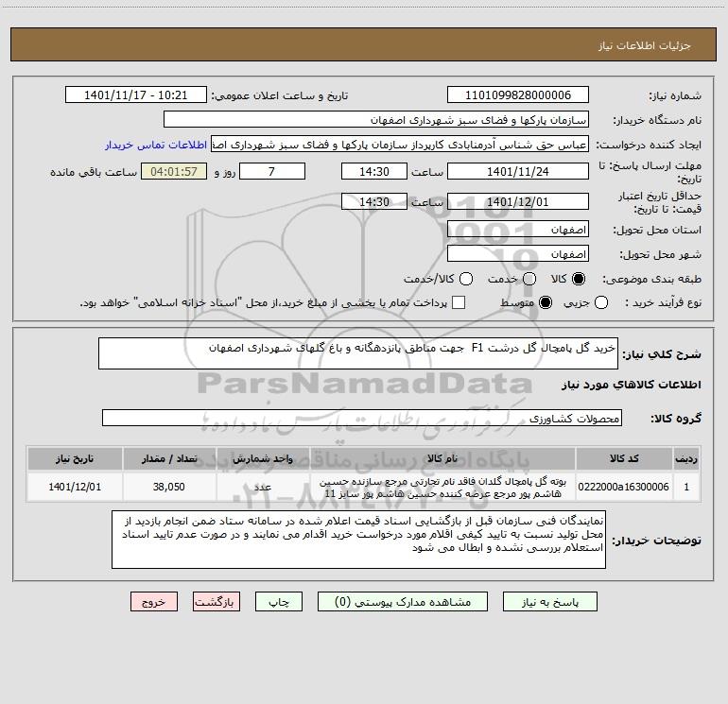Viewport: 728px width, 704px height.
Task: Click the quantity cell 38,050
Action: point(169,487)
